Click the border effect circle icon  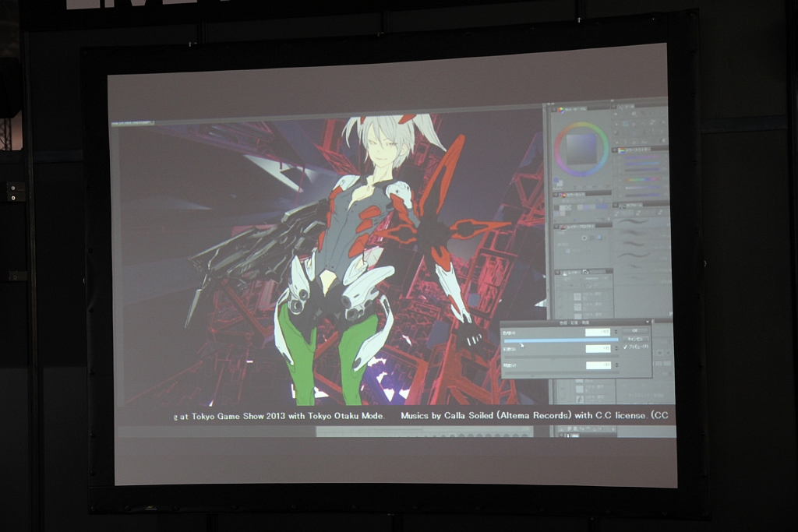[x=584, y=238]
